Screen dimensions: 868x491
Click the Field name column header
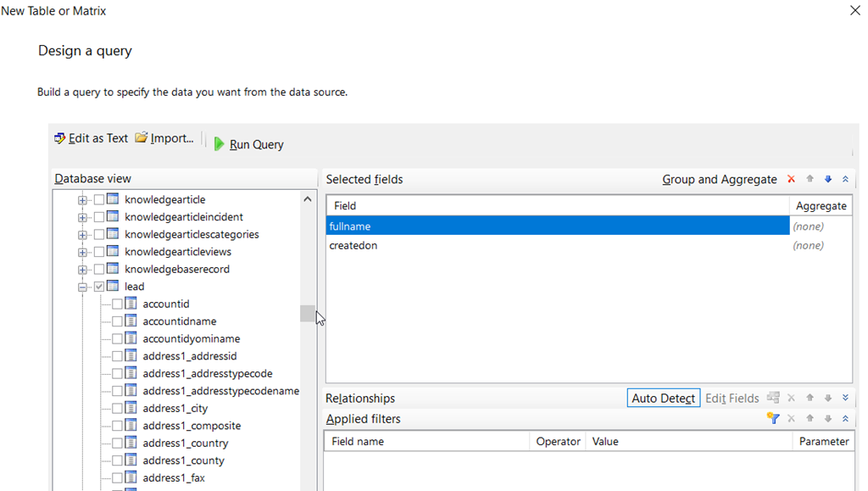[427, 441]
